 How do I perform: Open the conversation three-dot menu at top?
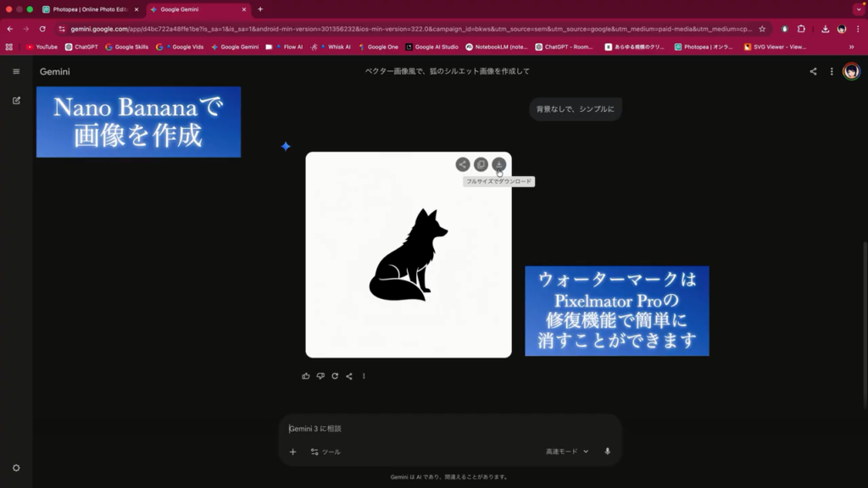pos(831,72)
